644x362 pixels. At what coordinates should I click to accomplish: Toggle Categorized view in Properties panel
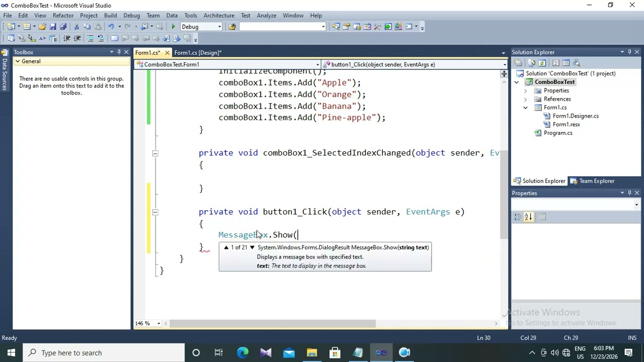(x=518, y=217)
